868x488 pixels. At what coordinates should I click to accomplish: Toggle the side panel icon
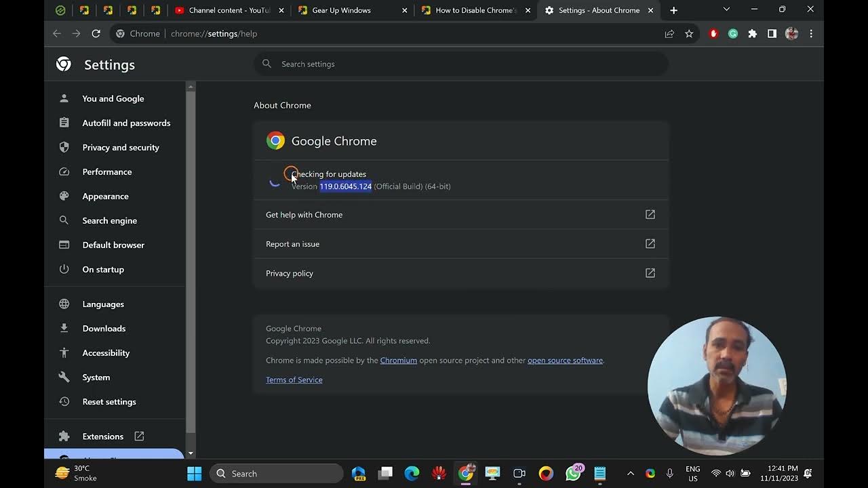pyautogui.click(x=772, y=33)
